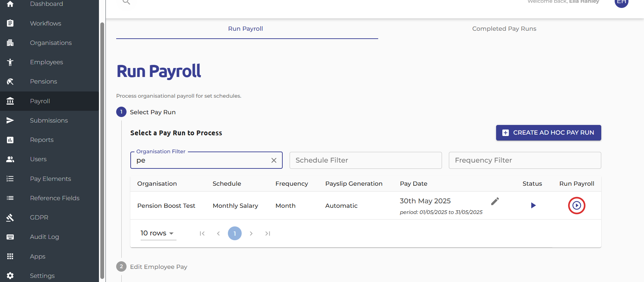Edit pay date with pencil icon
This screenshot has height=282, width=644.
click(495, 201)
